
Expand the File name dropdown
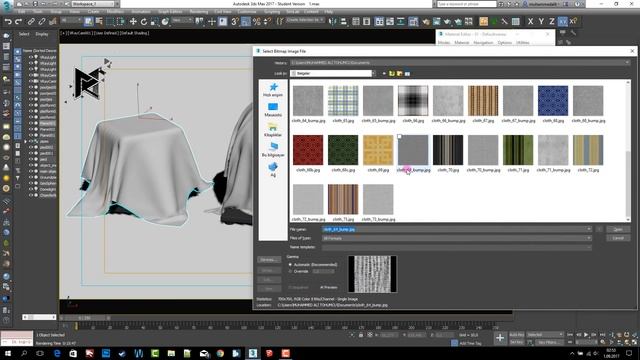[x=589, y=229]
